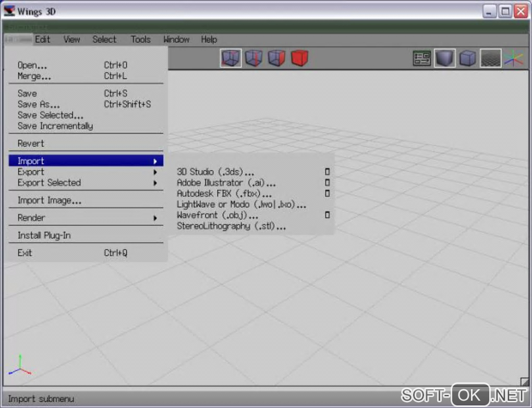Toggle flat shading cube icon
Screen dimensions: 532x408
point(445,58)
